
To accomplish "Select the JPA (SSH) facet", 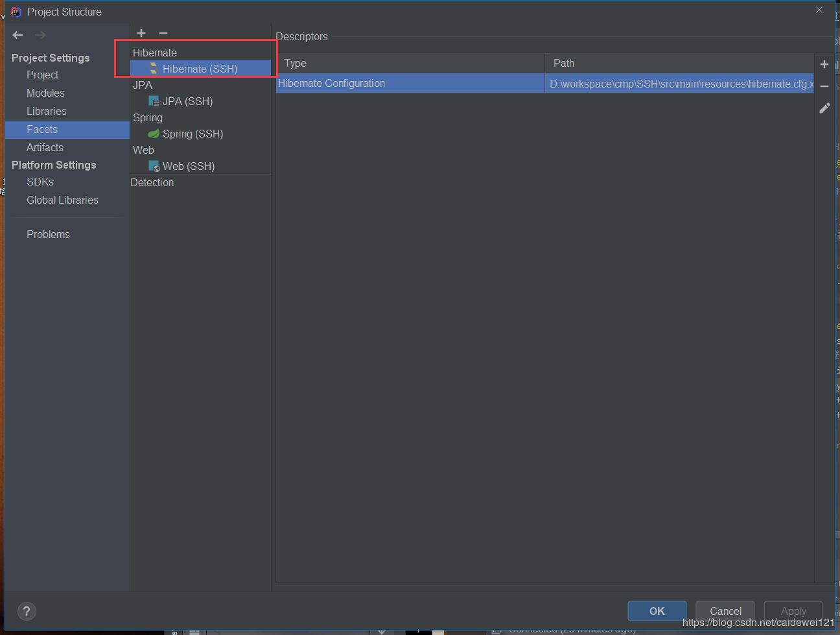I will tap(187, 101).
